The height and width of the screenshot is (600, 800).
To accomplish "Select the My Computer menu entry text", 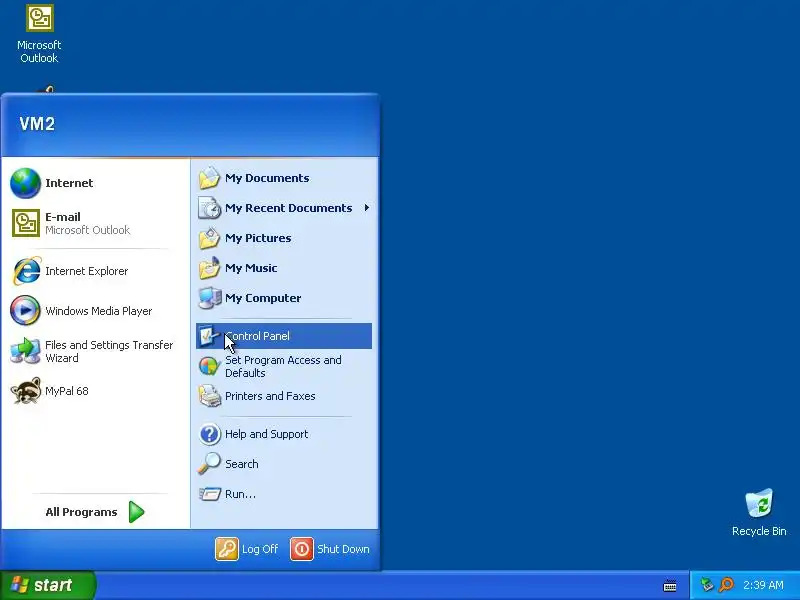I will pyautogui.click(x=263, y=298).
